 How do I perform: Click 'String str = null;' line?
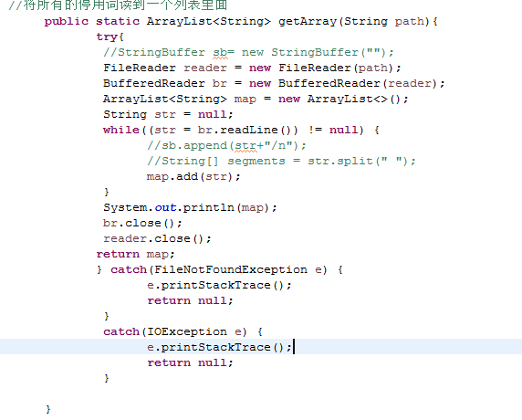[x=168, y=114]
